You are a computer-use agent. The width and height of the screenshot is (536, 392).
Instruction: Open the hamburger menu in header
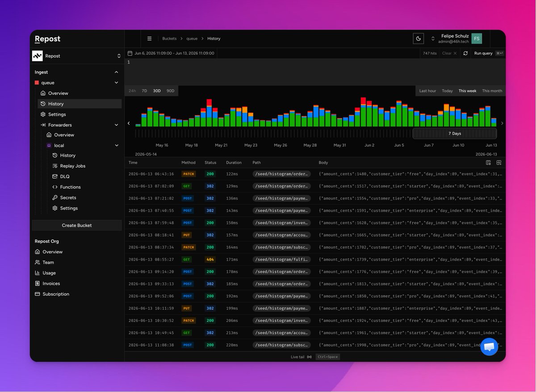149,38
